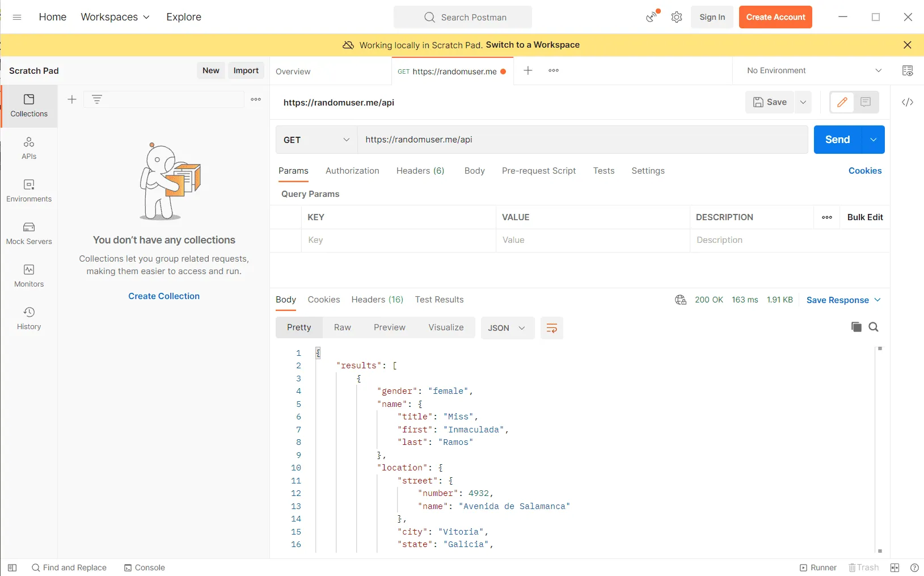Screen dimensions: 924x576
Task: Open the settings gear icon
Action: (677, 17)
